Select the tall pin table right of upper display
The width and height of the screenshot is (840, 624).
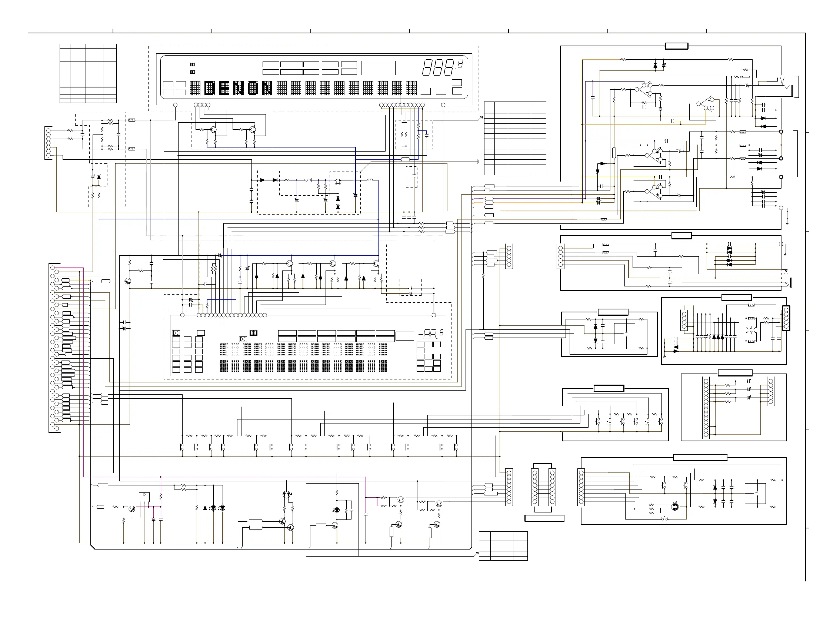(x=515, y=138)
